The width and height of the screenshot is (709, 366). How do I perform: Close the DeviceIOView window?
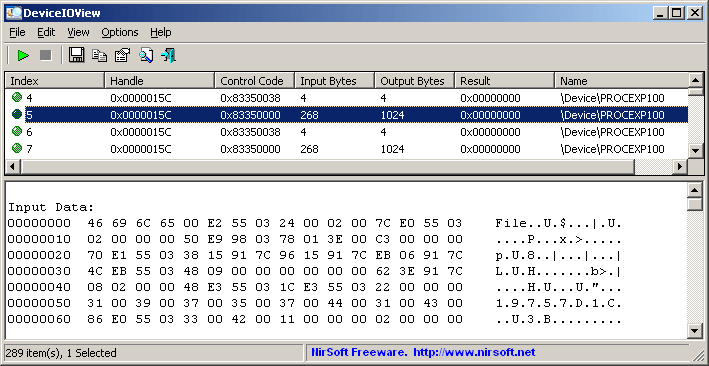pyautogui.click(x=695, y=13)
